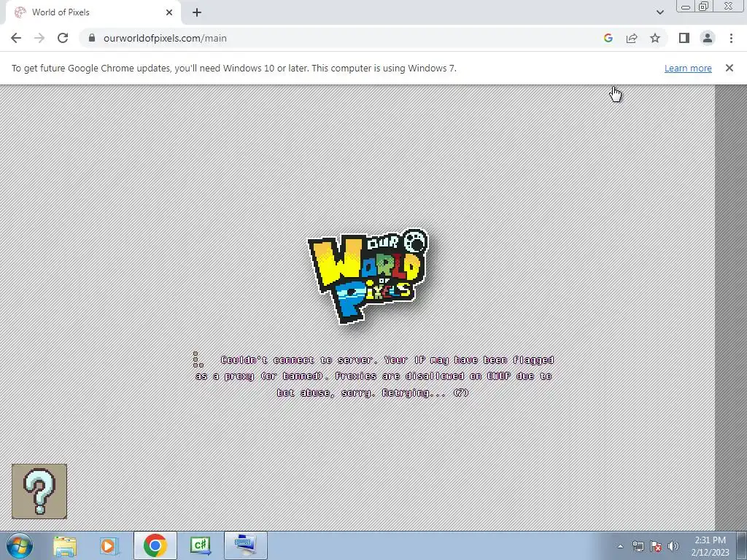Click the Our World of Pixels logo
The width and height of the screenshot is (747, 560).
click(x=368, y=276)
